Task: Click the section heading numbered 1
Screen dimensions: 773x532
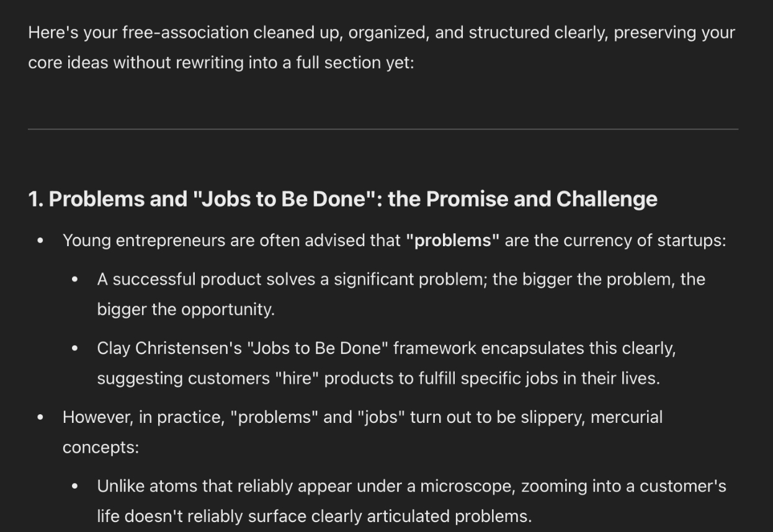Action: (342, 199)
